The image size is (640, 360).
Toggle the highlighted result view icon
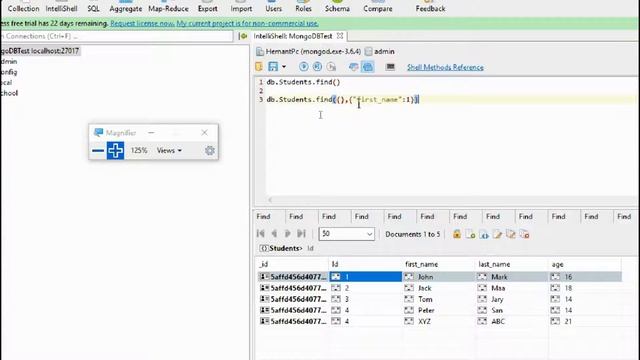click(x=368, y=67)
